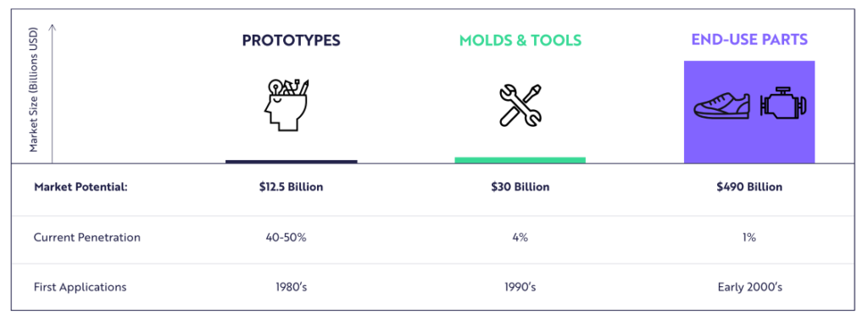Click the crossed wrench and screwdriver icon
868x320 pixels.
tap(520, 104)
